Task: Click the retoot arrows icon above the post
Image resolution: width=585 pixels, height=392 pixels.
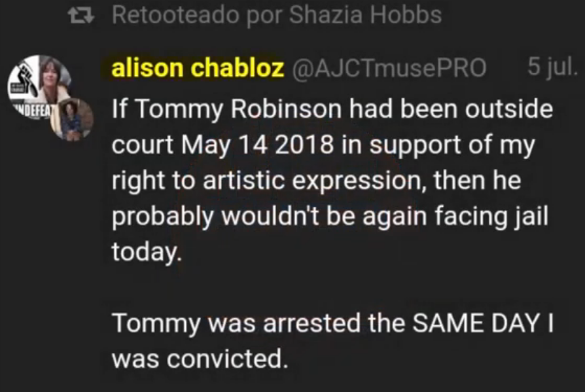Action: [81, 16]
